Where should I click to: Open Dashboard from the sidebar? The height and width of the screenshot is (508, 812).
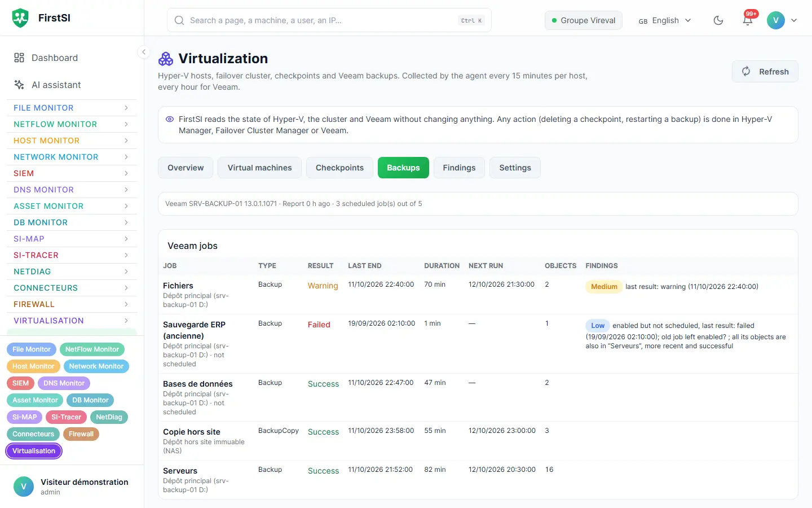coord(72,58)
